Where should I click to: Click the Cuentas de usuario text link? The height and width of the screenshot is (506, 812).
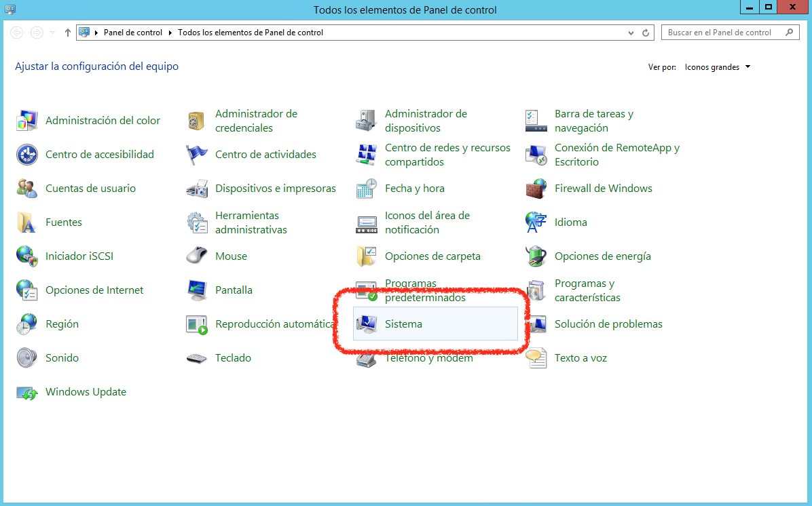click(90, 189)
